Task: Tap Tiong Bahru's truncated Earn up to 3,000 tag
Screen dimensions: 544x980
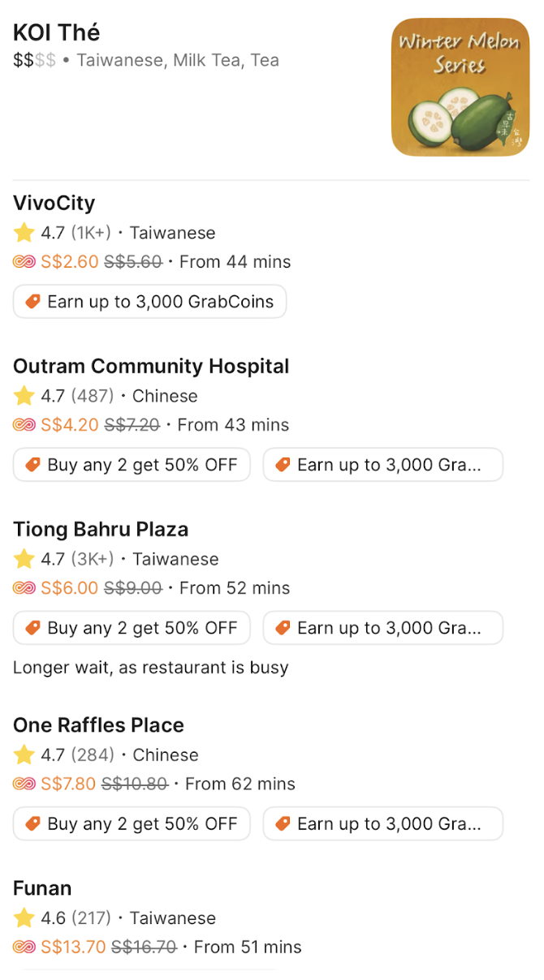Action: tap(383, 628)
